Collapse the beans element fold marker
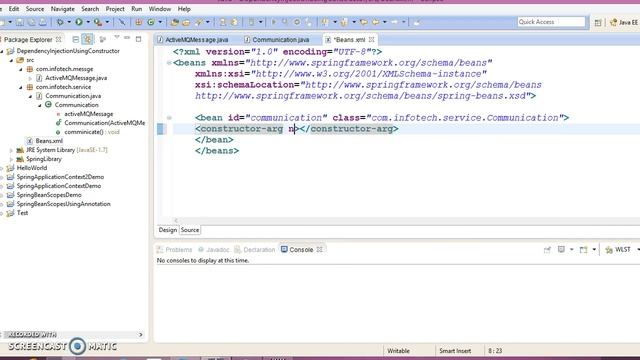 click(169, 63)
